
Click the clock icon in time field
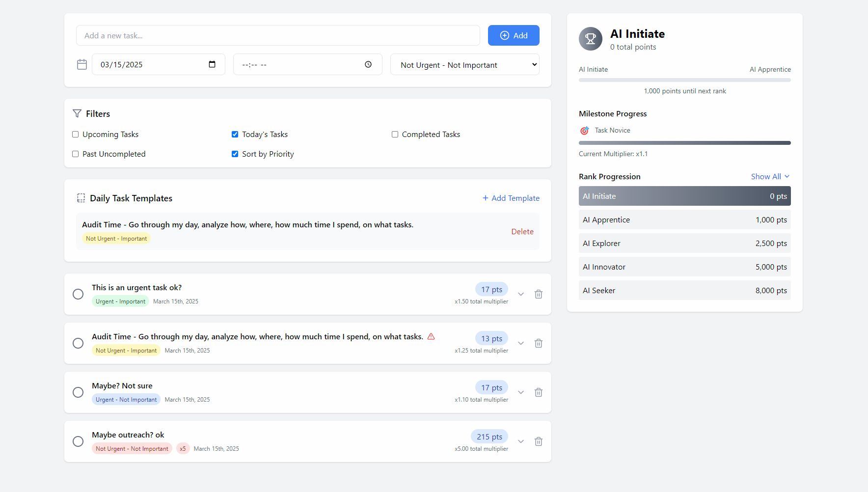[x=368, y=64]
